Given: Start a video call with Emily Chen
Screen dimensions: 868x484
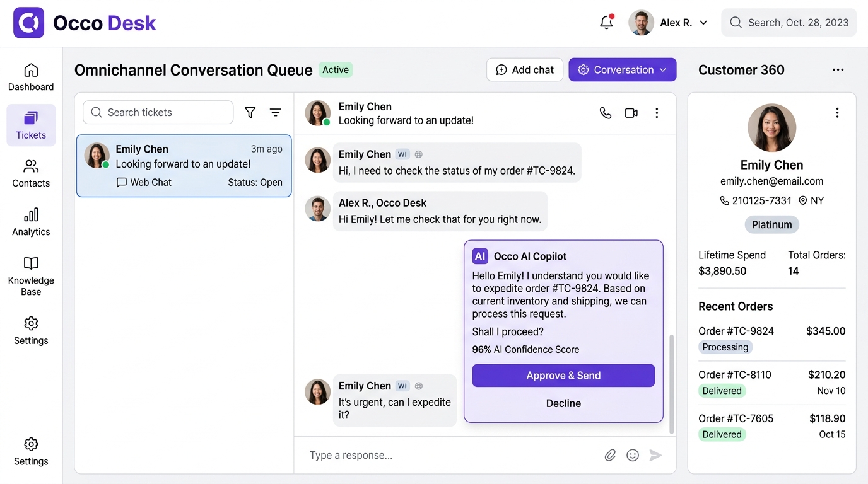Looking at the screenshot, I should (x=631, y=113).
